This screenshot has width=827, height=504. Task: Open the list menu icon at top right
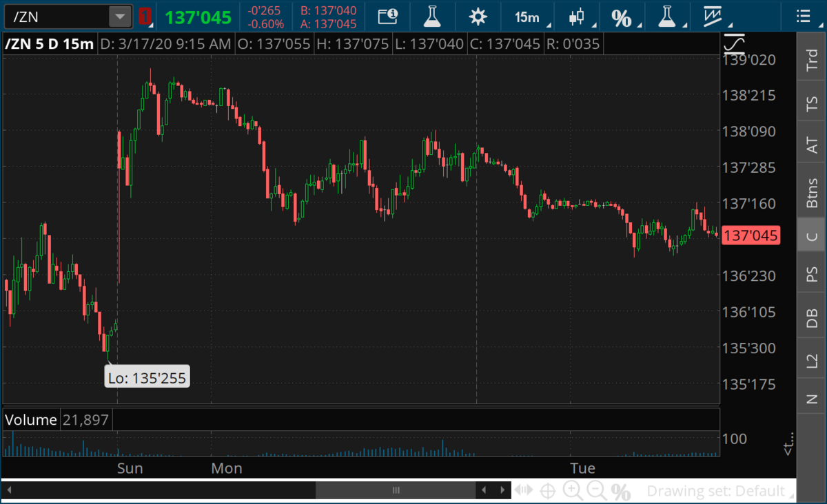[x=802, y=17]
